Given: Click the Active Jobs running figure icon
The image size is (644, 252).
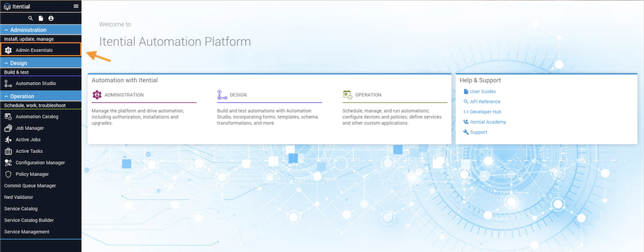Looking at the screenshot, I should coord(8,140).
